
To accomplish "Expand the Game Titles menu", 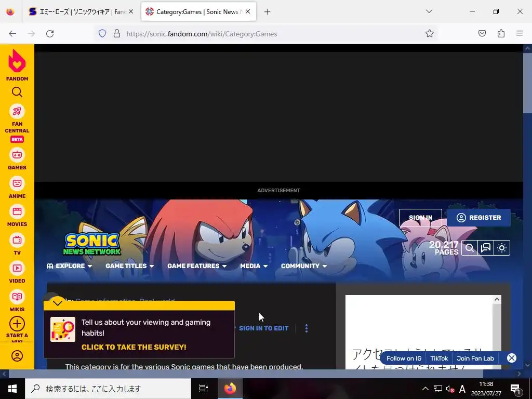I will 129,265.
